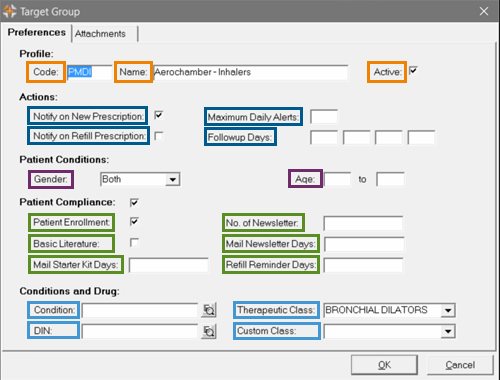Expand the Custom Class dropdown
This screenshot has height=380, width=500.
(448, 331)
